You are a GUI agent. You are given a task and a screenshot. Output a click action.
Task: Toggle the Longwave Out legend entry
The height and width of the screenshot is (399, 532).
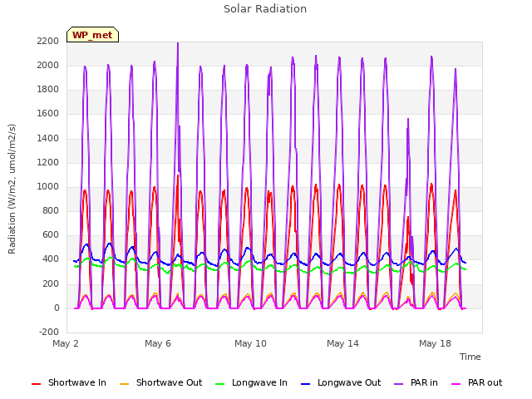tap(341, 382)
